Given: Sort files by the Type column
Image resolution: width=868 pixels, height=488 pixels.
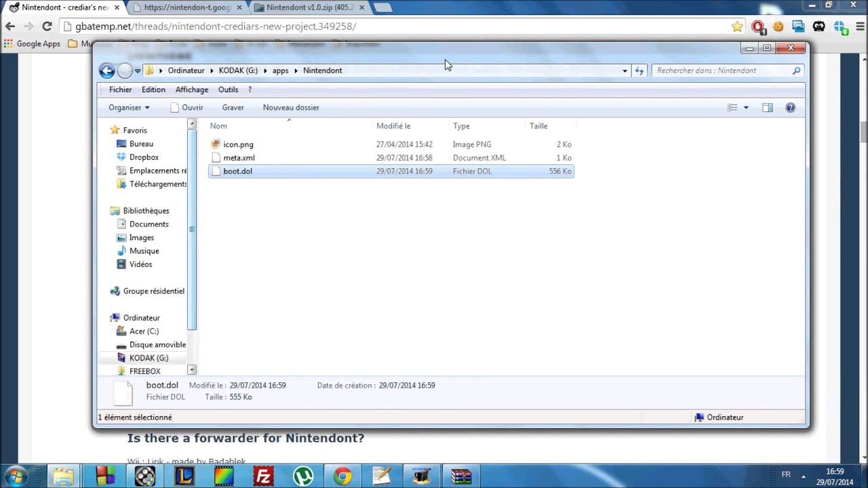Looking at the screenshot, I should point(488,125).
